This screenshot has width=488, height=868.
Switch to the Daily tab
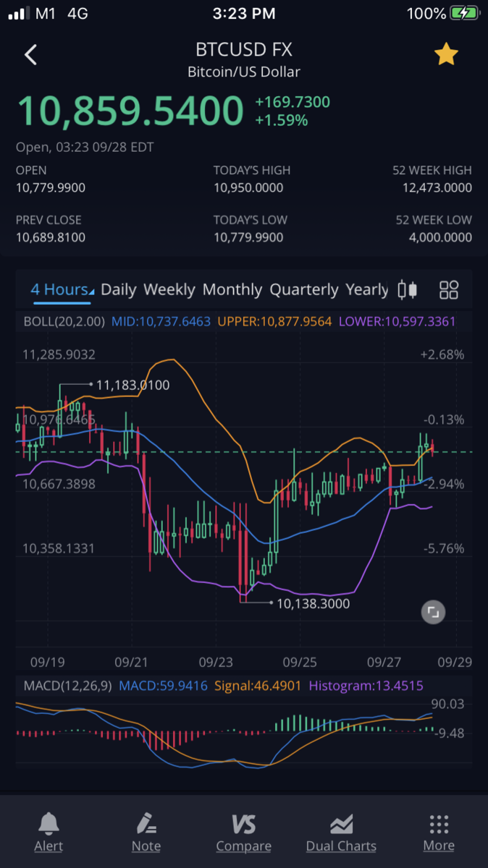tap(119, 290)
